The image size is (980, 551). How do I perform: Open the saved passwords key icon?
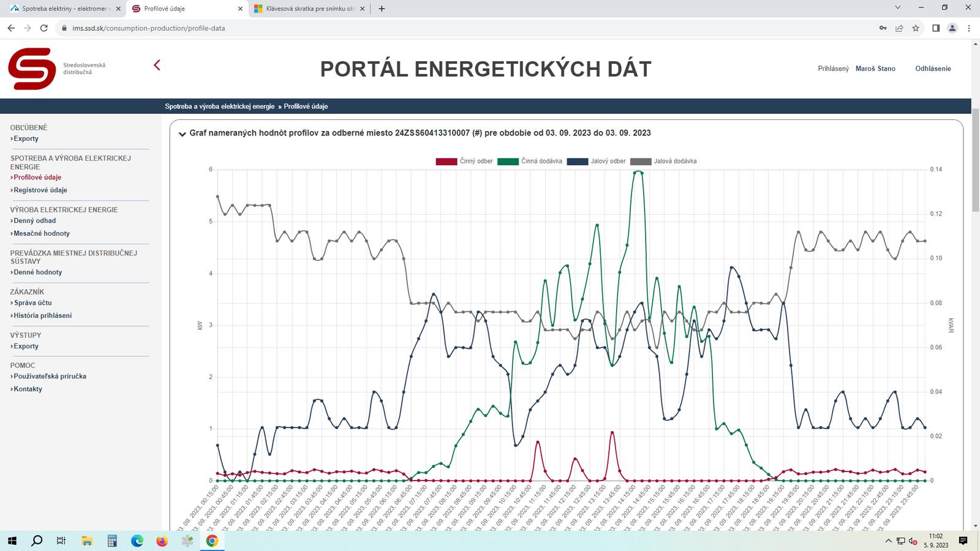pyautogui.click(x=883, y=28)
